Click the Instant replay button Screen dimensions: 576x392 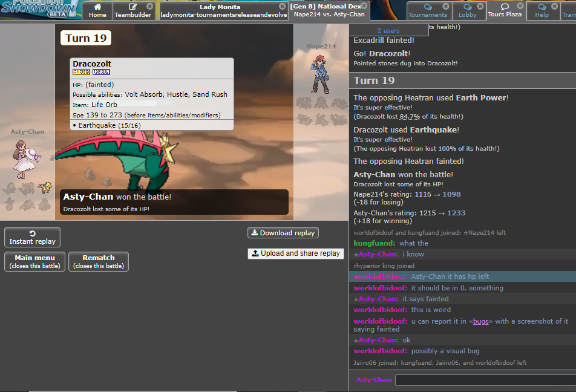(x=32, y=237)
